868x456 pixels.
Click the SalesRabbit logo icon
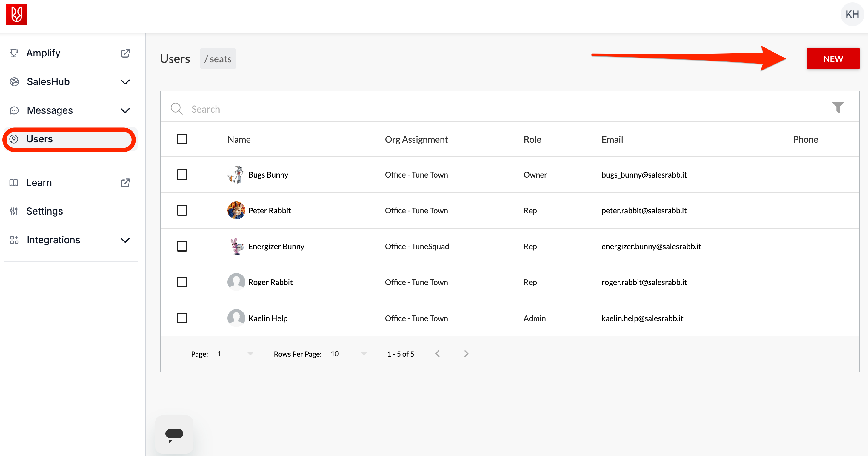(16, 14)
